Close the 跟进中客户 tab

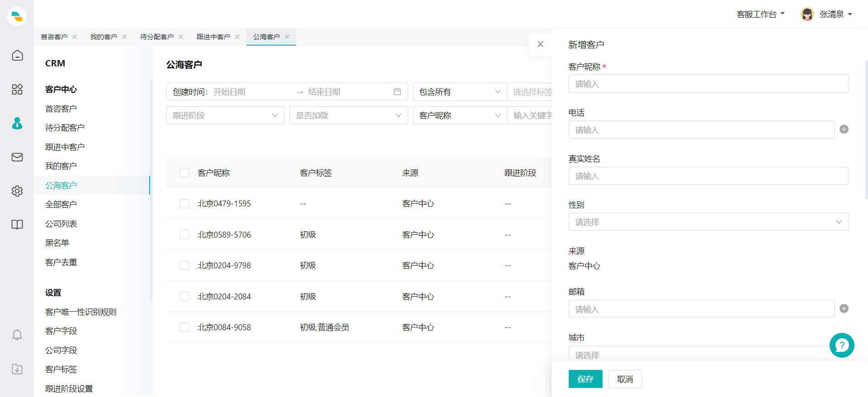coord(237,37)
